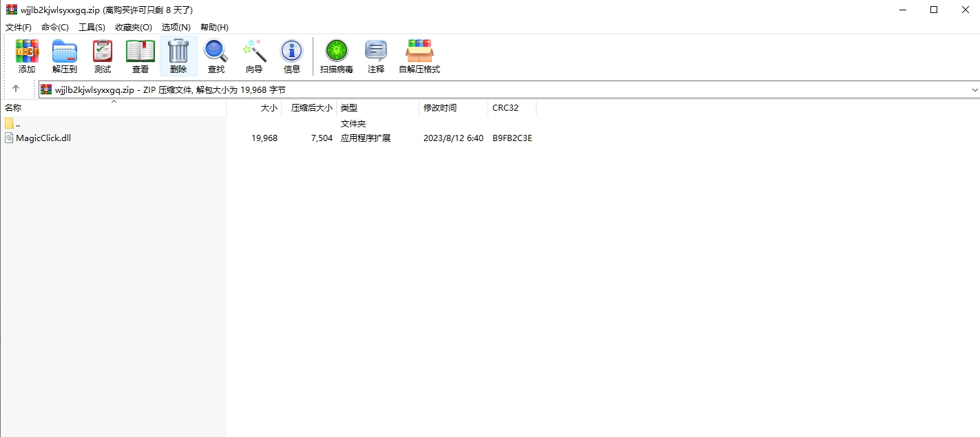Sort by 名称 column header

pyautogui.click(x=14, y=108)
